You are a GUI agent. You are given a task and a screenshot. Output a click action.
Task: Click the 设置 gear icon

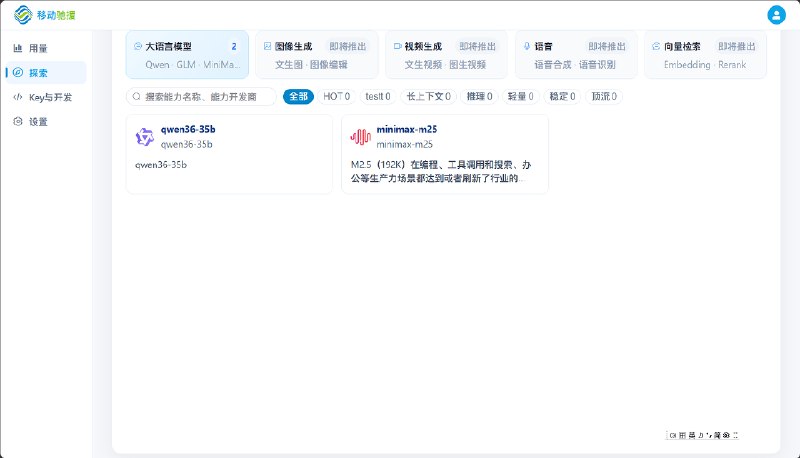(18, 121)
